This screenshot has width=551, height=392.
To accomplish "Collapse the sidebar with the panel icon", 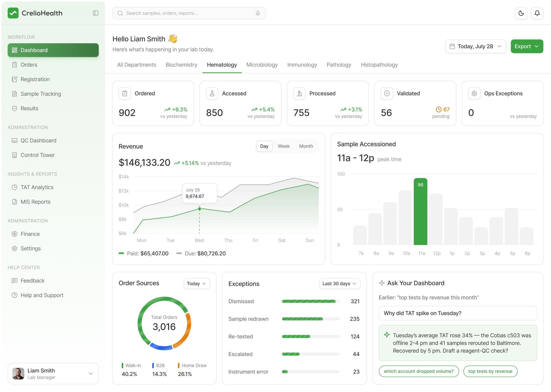I will (x=96, y=13).
